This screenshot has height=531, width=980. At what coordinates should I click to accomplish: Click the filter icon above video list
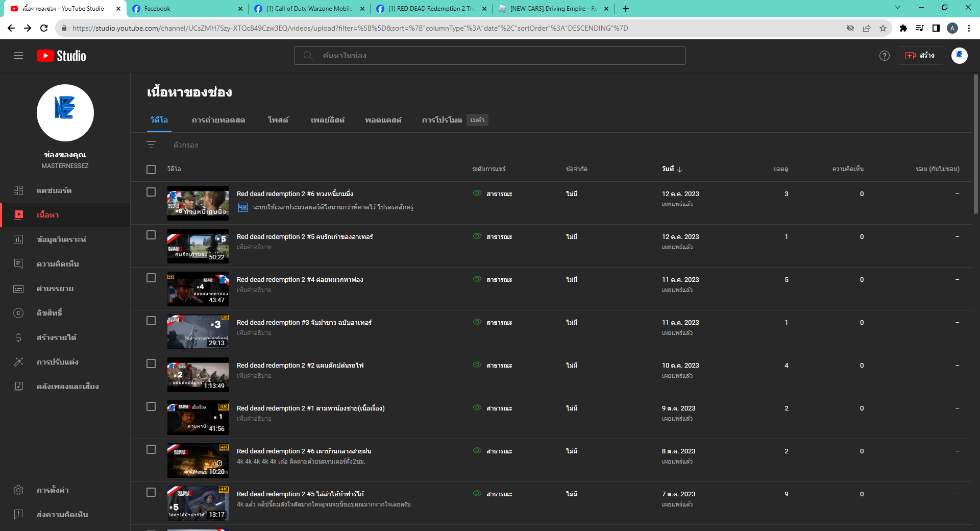151,145
